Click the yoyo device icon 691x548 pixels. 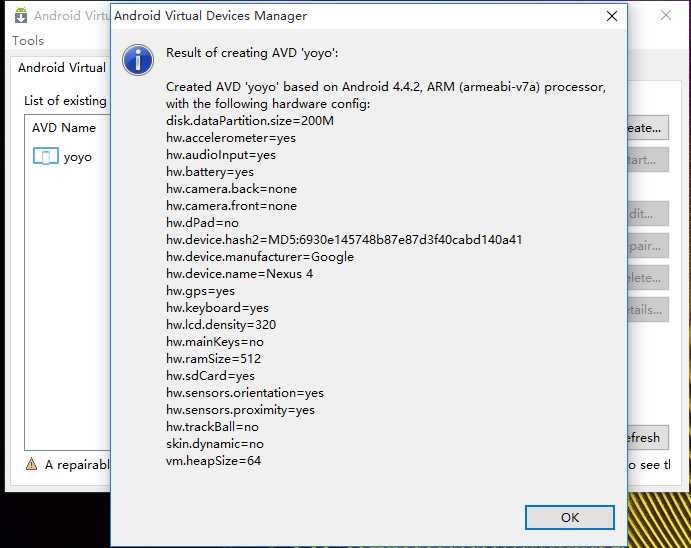pos(46,156)
